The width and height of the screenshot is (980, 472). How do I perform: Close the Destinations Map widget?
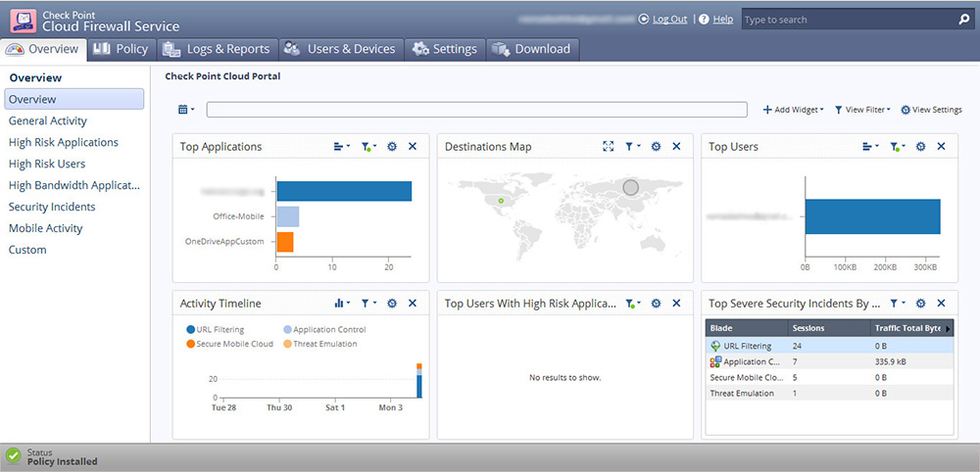pyautogui.click(x=676, y=147)
